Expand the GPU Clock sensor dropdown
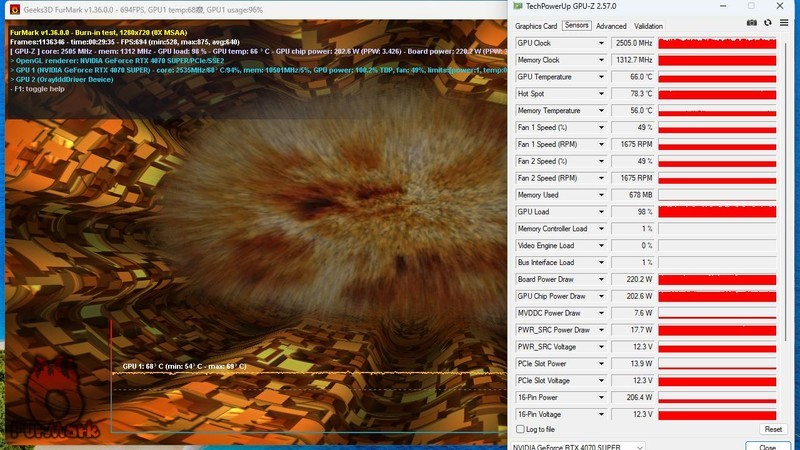Viewport: 800px width, 450px height. pos(601,44)
